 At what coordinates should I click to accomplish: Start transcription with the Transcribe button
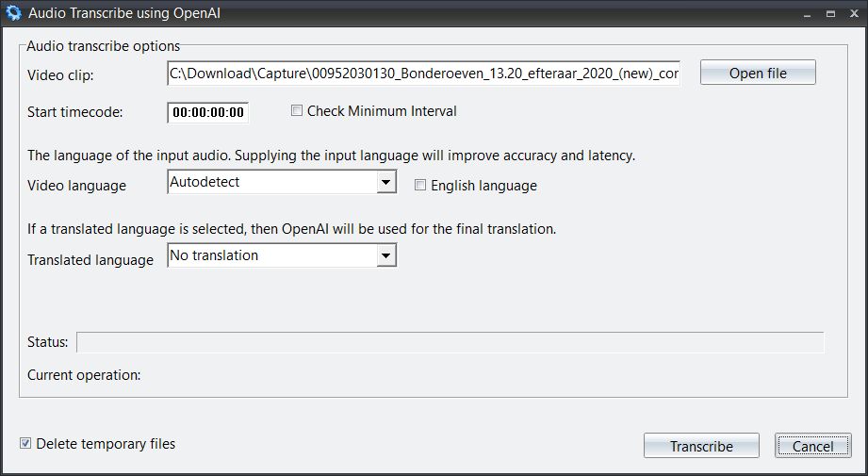click(x=701, y=446)
